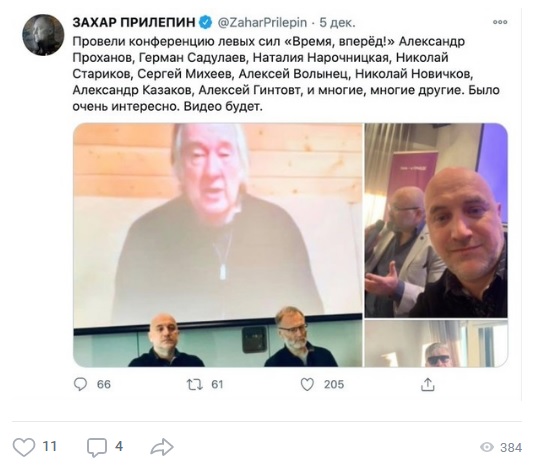
Task: Click the tweet share upload icon
Action: coord(428,384)
